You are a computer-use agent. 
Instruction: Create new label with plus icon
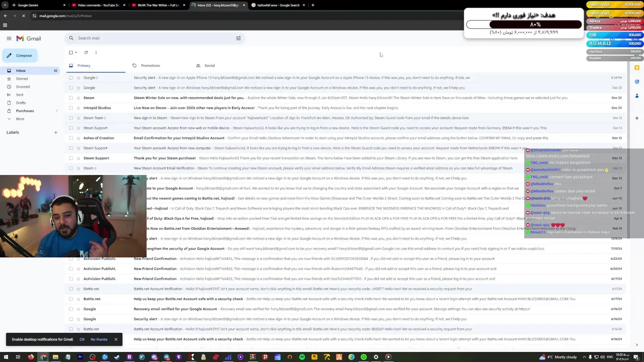point(56,133)
